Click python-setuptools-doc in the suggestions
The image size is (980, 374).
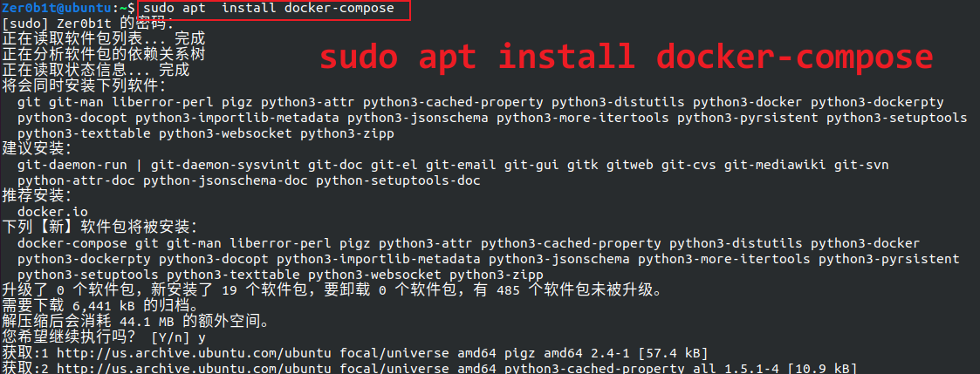click(398, 181)
